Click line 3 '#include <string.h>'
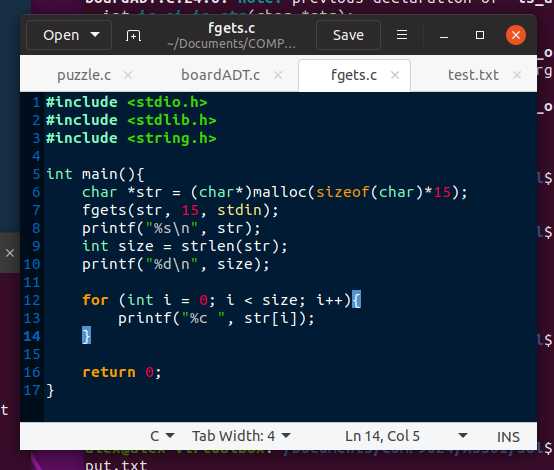The height and width of the screenshot is (470, 554). click(131, 138)
